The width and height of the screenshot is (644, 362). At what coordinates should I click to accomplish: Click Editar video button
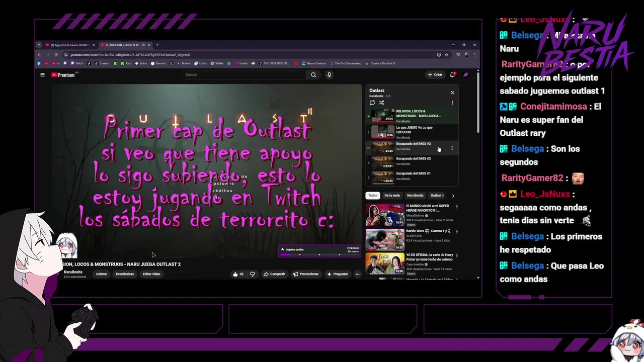[151, 274]
